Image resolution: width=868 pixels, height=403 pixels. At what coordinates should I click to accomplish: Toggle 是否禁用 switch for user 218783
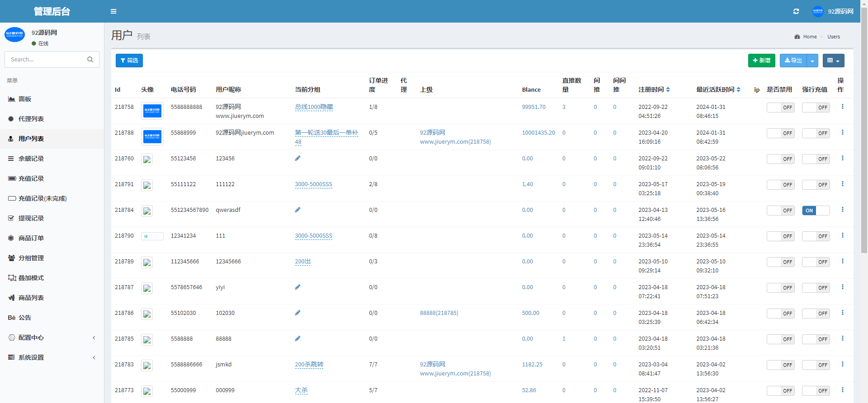click(781, 365)
